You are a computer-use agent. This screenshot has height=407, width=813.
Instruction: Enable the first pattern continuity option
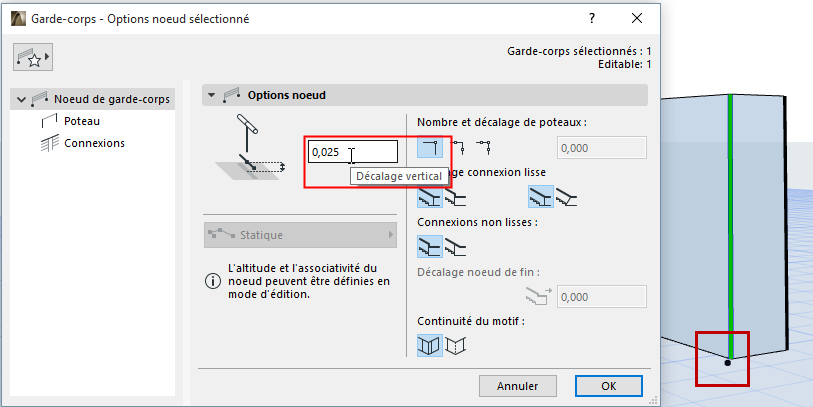[430, 345]
